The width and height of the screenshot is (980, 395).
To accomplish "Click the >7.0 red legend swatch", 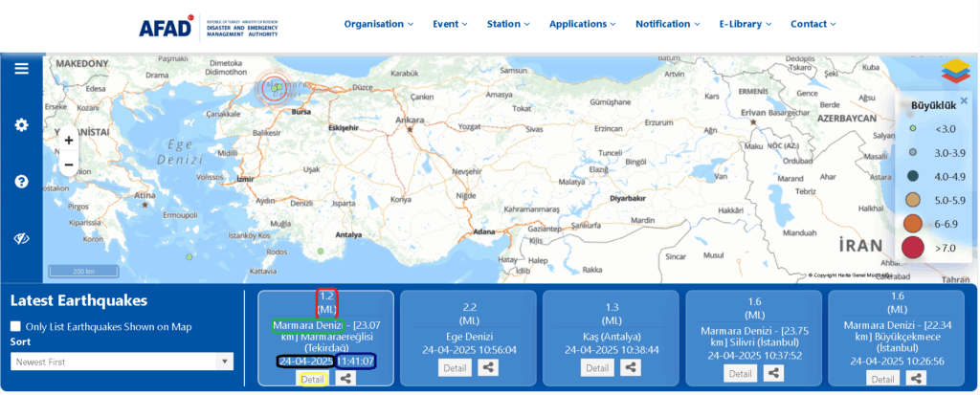I will coord(912,248).
